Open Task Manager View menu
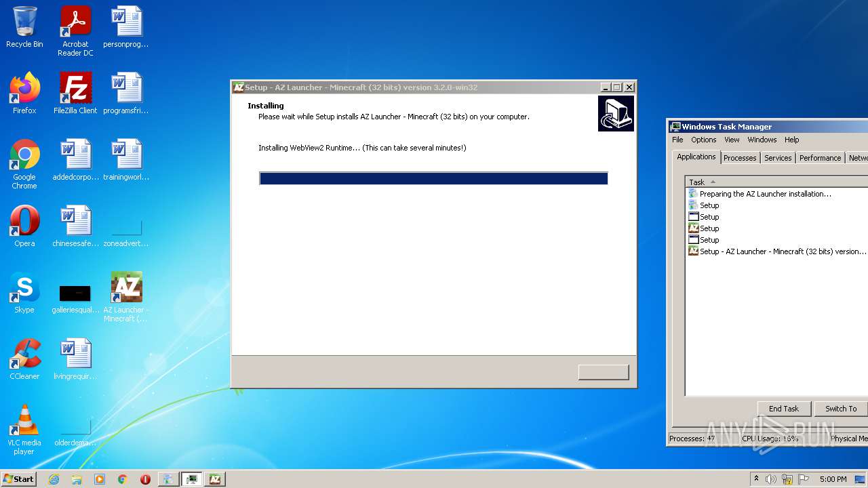The height and width of the screenshot is (488, 868). coord(732,140)
